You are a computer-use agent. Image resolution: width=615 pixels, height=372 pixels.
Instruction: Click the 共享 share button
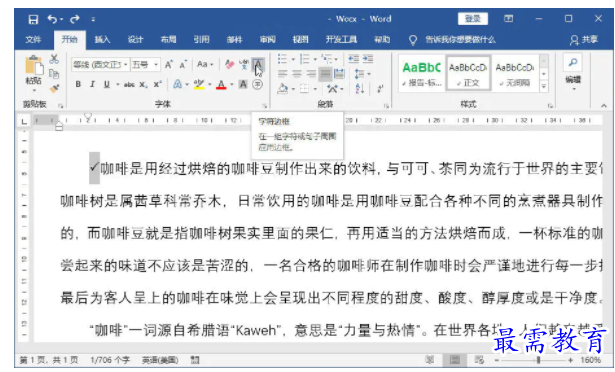584,40
